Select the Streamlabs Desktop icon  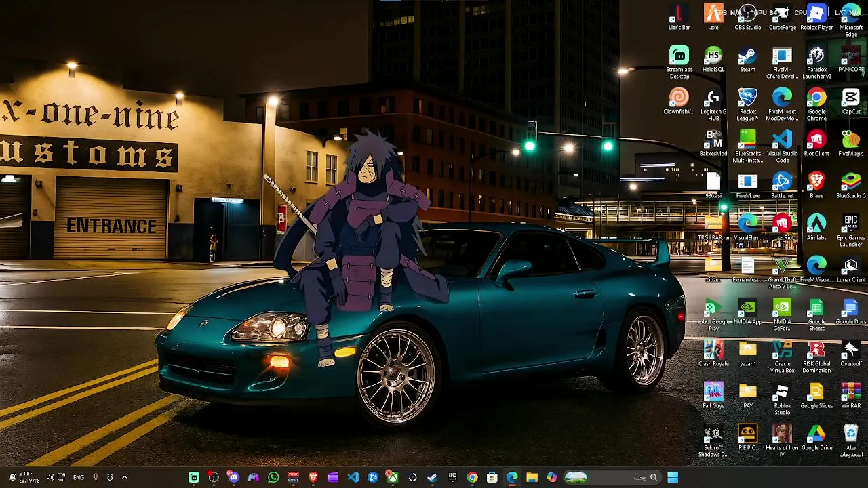point(679,63)
